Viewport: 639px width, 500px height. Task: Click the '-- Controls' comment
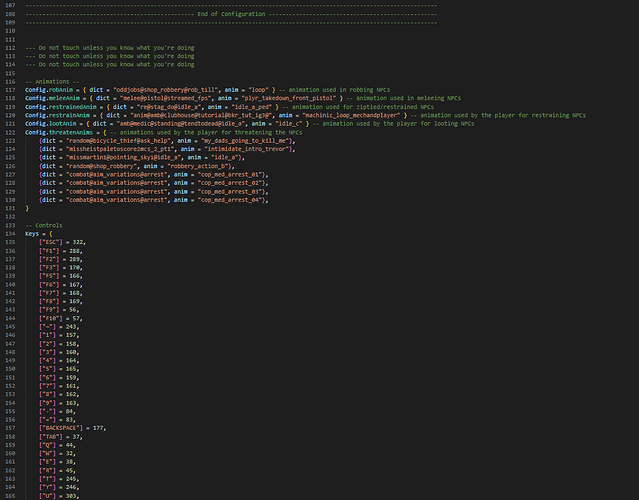pyautogui.click(x=44, y=225)
